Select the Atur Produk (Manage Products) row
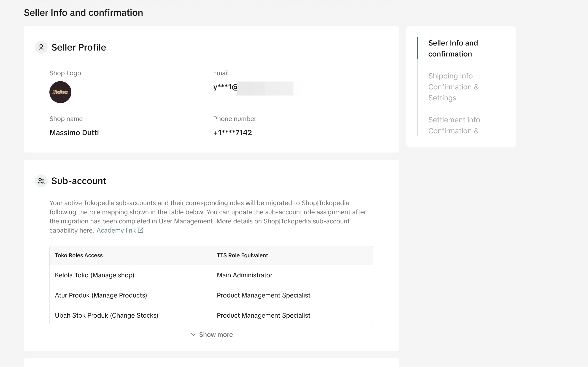This screenshot has width=588, height=367. point(101,295)
